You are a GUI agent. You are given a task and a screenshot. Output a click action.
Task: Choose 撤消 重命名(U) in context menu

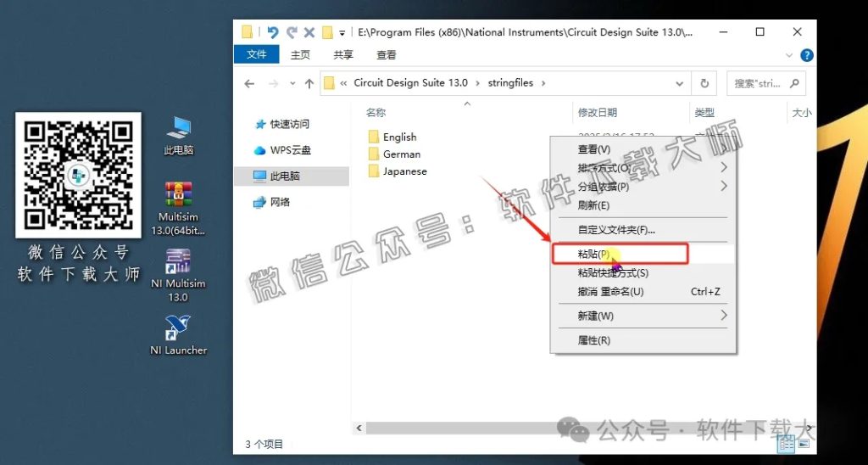[643, 292]
